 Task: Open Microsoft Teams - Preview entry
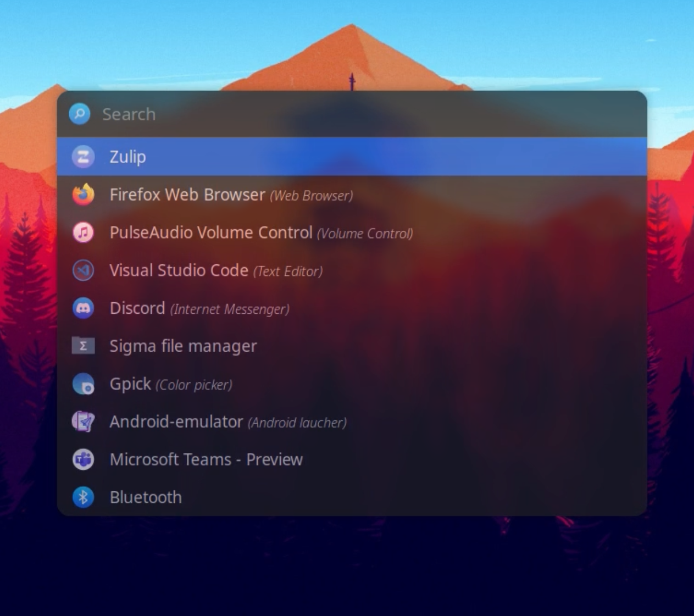352,459
